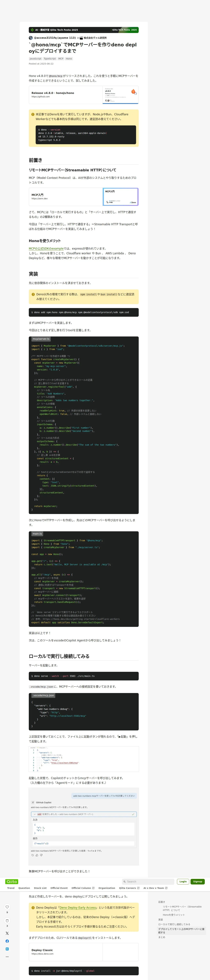Click the TypeScript tag

50,59
